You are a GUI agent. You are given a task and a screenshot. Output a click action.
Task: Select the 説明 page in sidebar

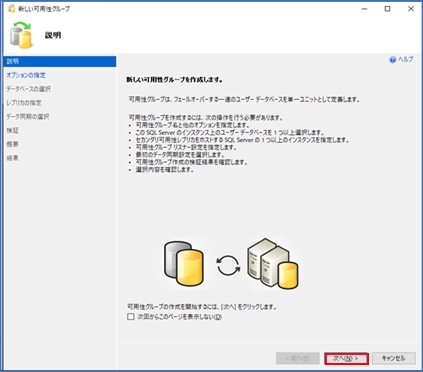60,61
